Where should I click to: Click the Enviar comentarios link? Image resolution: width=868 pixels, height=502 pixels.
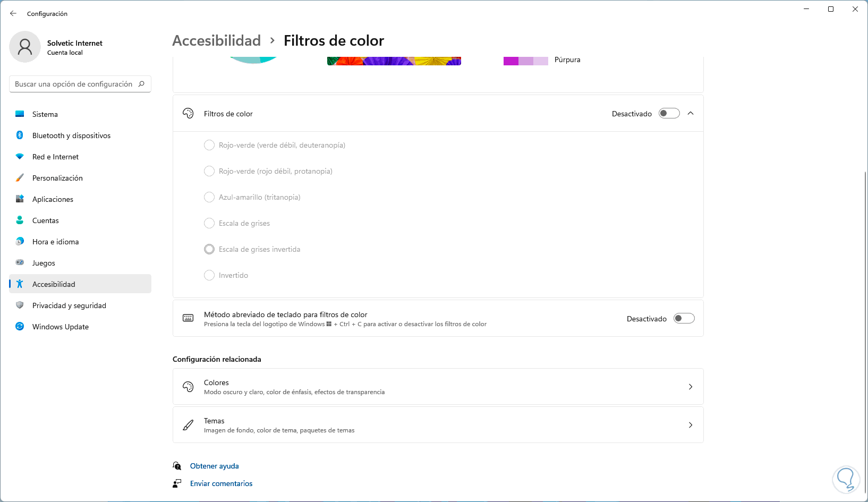pos(221,483)
